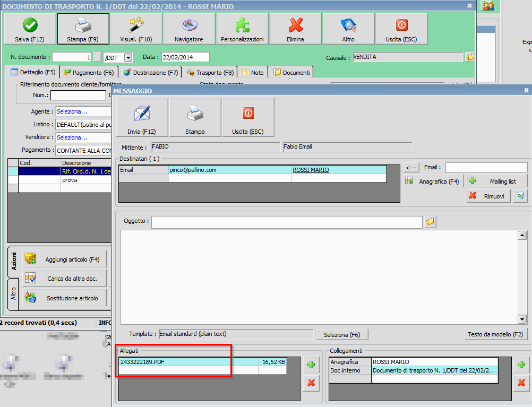Open the /DDT series dropdown
The image size is (532, 407).
128,58
